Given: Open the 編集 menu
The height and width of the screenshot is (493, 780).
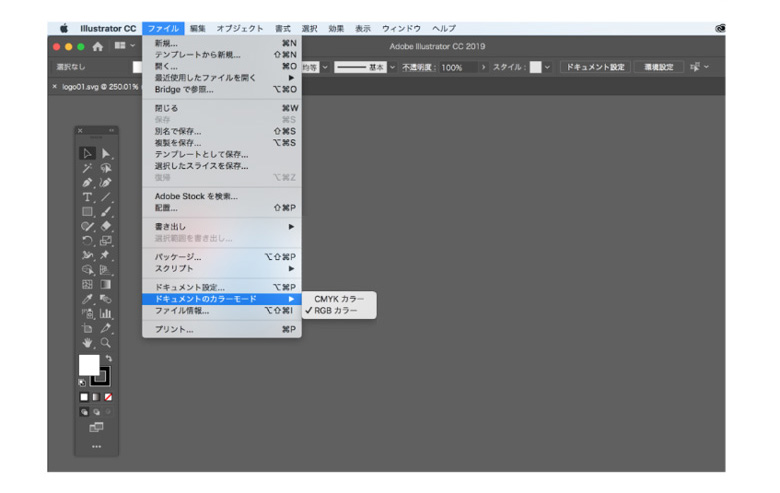Looking at the screenshot, I should tap(197, 28).
